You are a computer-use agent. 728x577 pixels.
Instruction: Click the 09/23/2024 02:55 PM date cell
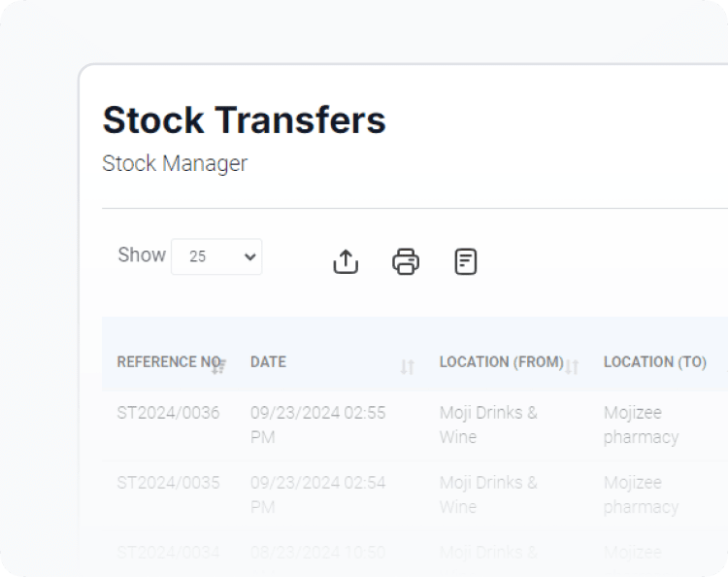coord(318,424)
